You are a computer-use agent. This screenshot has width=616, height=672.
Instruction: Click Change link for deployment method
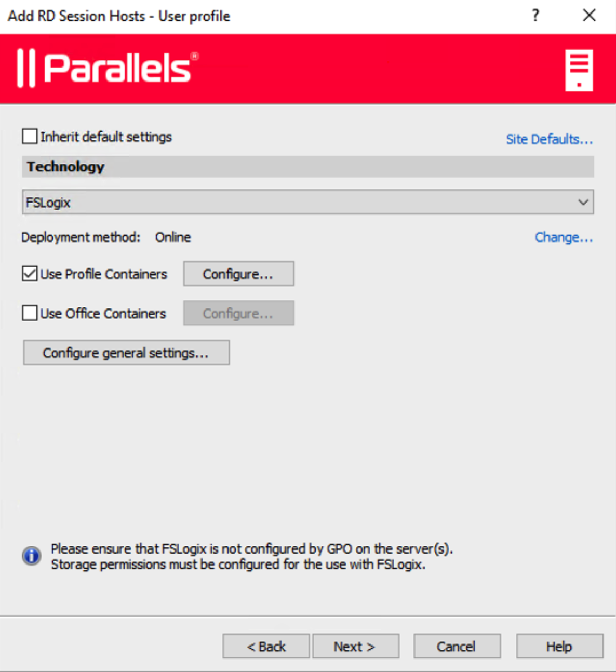coord(564,237)
